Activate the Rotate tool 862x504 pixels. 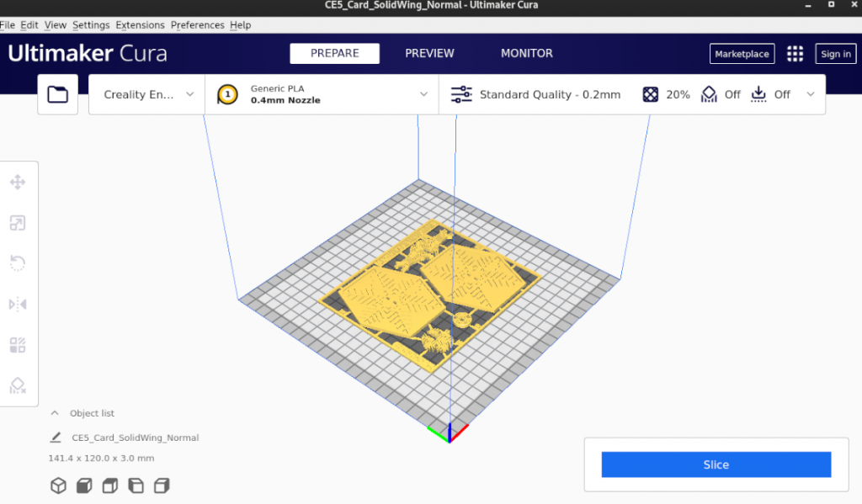tap(19, 263)
